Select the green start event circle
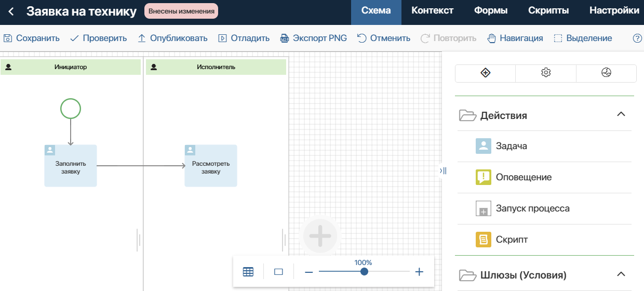 (x=71, y=109)
